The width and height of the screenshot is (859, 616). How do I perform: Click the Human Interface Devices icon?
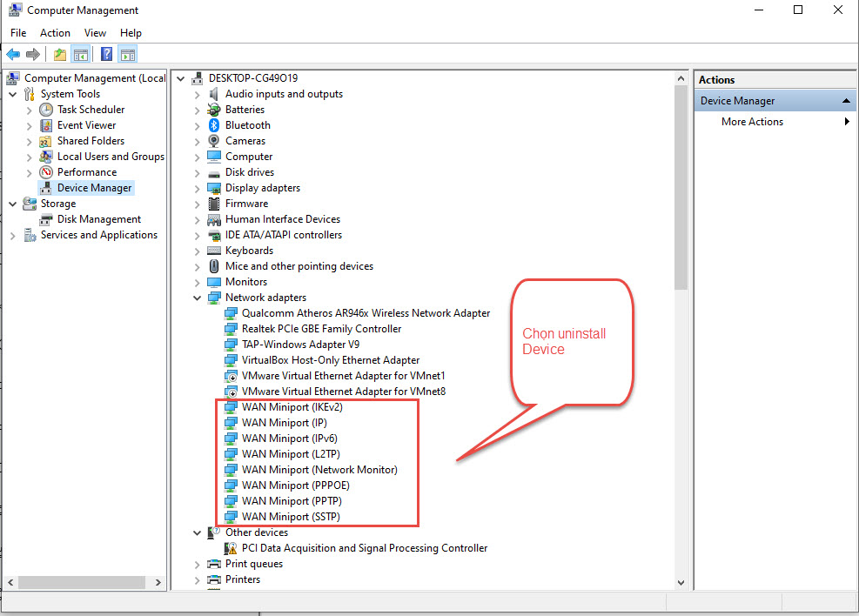coord(214,219)
